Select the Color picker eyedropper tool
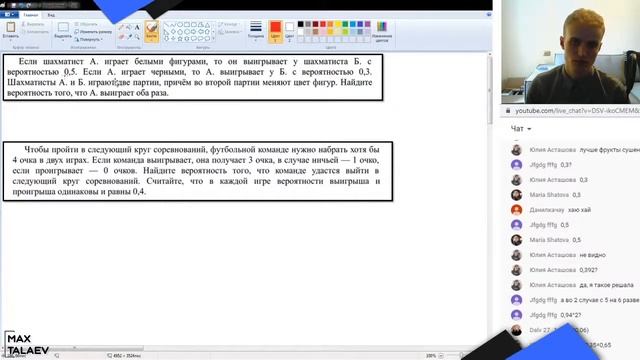The image size is (640, 360). point(129,37)
